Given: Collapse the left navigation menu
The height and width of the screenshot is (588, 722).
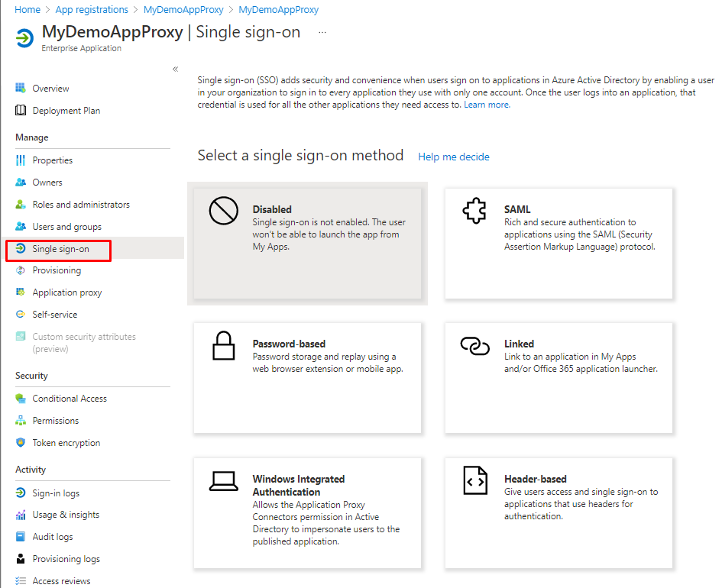Looking at the screenshot, I should [x=175, y=69].
